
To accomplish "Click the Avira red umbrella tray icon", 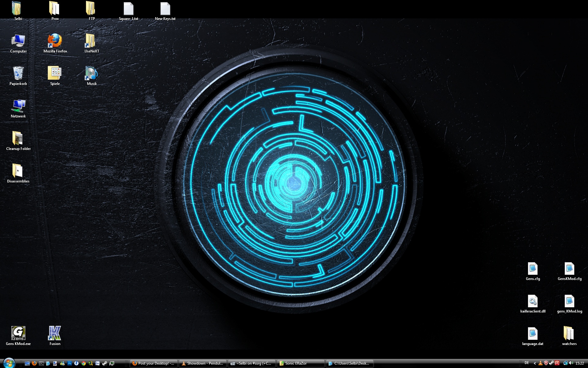I will [557, 363].
